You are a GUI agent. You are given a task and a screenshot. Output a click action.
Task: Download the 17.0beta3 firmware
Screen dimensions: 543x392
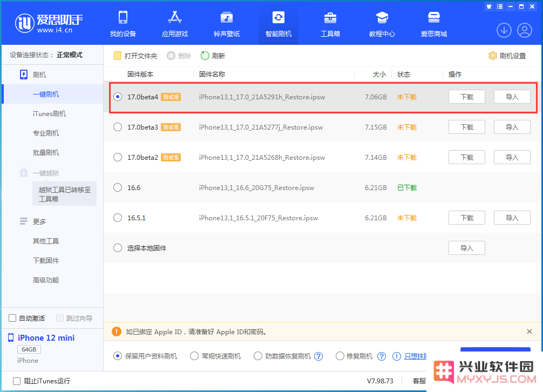467,127
